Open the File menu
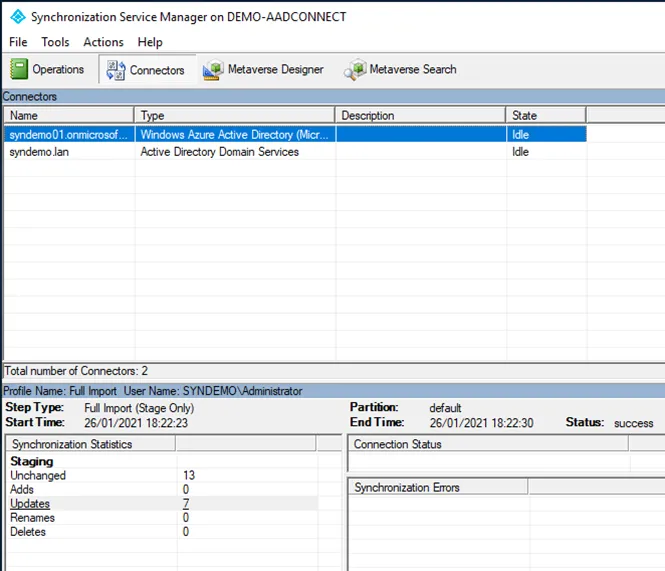Screen dimensions: 665x571 [19, 42]
